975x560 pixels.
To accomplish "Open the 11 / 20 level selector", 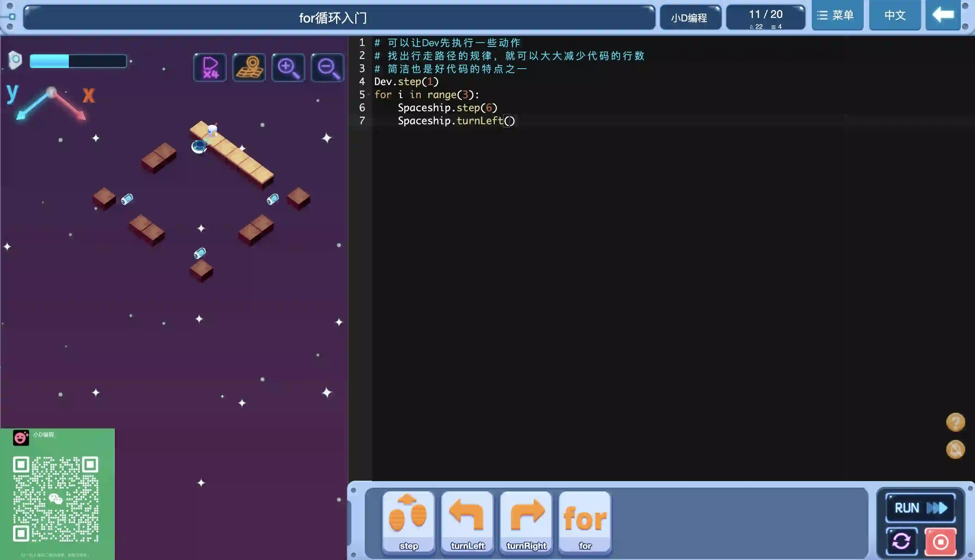I will 765,17.
